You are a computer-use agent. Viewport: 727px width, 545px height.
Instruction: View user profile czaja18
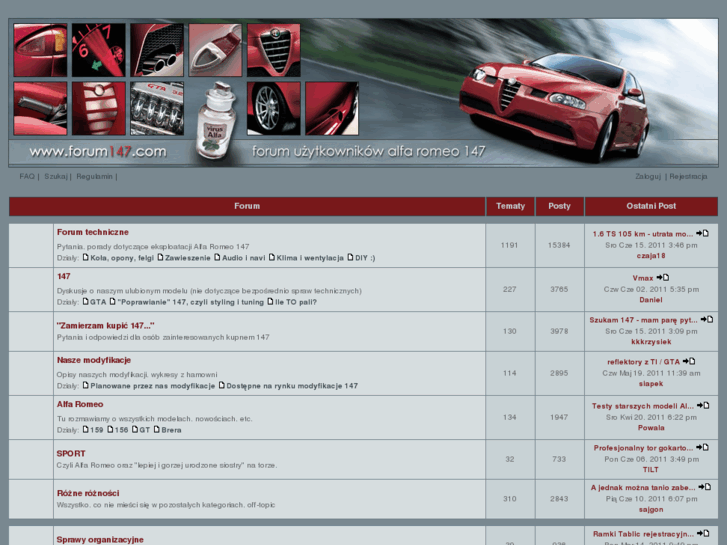click(x=651, y=256)
